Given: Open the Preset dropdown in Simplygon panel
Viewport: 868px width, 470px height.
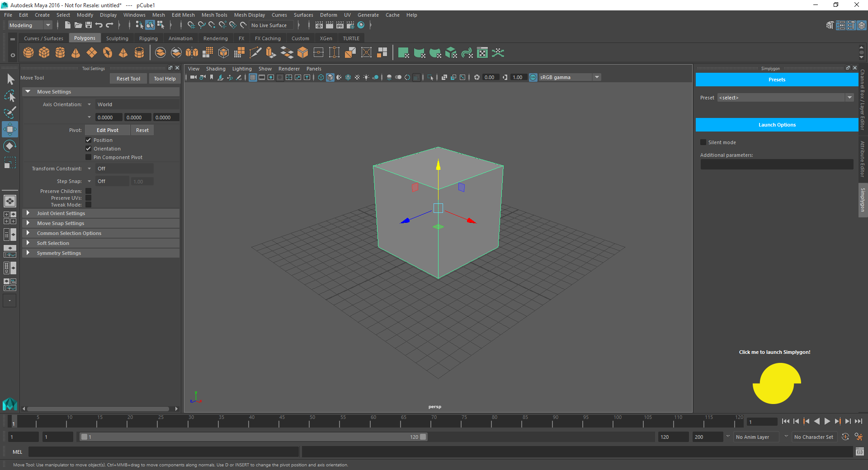Looking at the screenshot, I should [850, 97].
